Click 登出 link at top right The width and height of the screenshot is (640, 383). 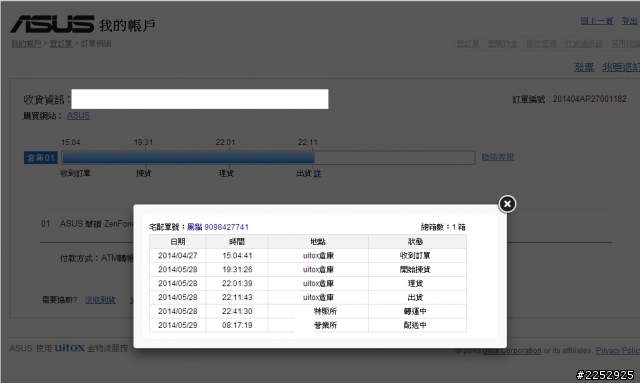click(x=630, y=21)
